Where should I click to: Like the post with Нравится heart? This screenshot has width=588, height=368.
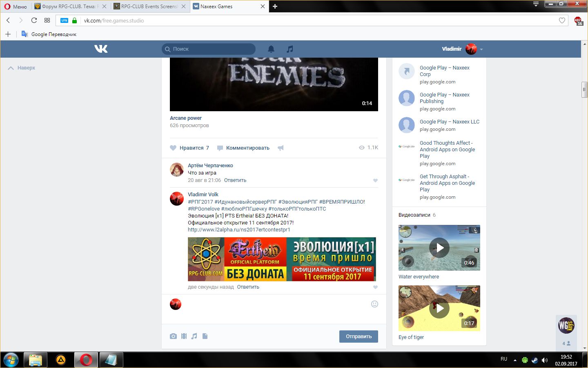click(x=189, y=148)
